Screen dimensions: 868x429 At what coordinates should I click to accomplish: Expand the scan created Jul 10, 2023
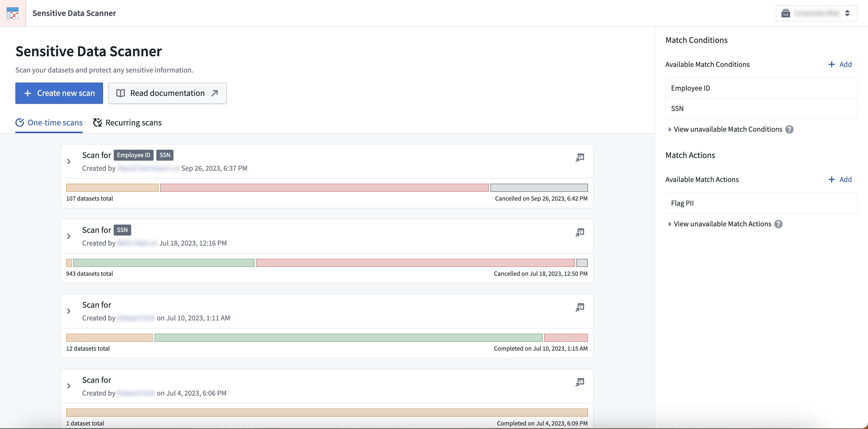coord(69,311)
